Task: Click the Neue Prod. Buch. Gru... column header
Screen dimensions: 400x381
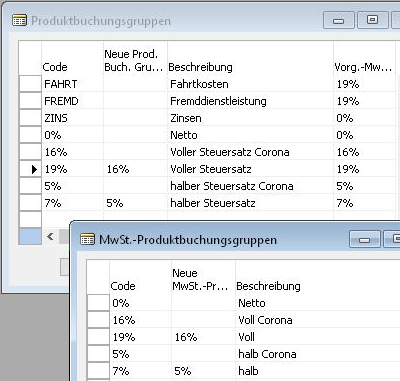Action: pos(133,60)
